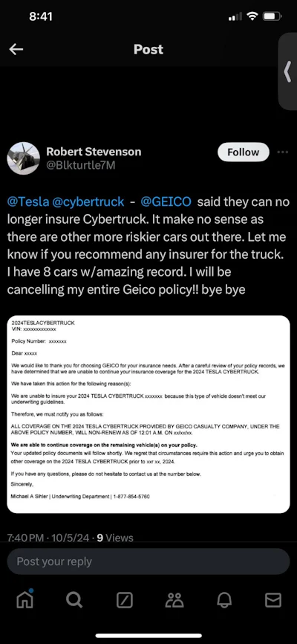Open the Communities people icon
Image resolution: width=297 pixels, height=644 pixels.
174,600
